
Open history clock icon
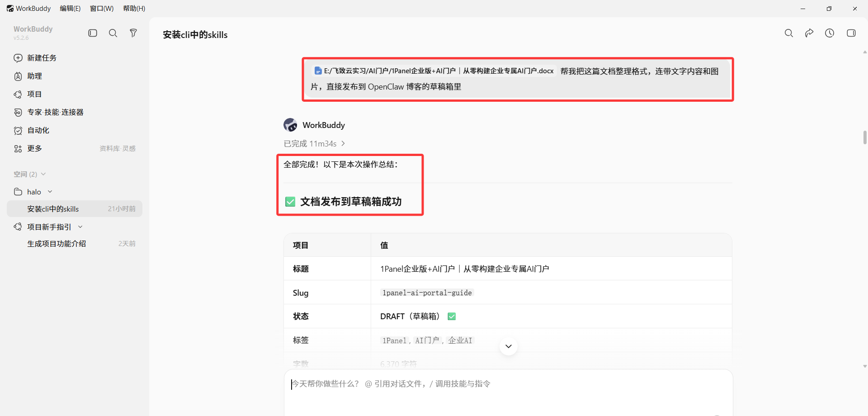point(830,33)
